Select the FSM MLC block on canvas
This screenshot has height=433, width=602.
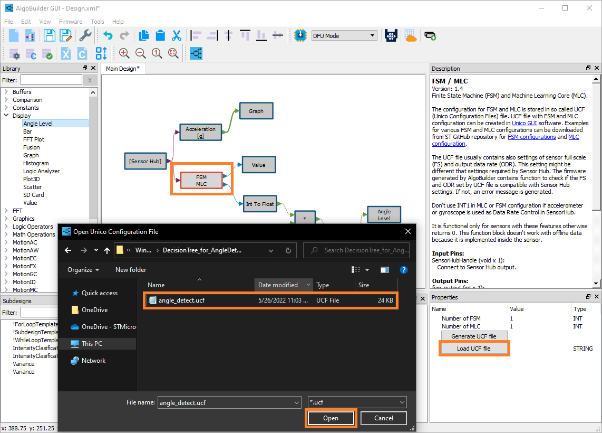202,179
